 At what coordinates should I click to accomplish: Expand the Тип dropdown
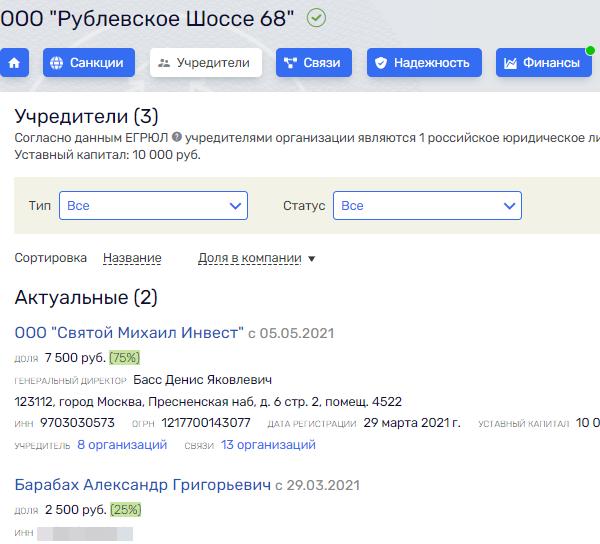pos(153,205)
